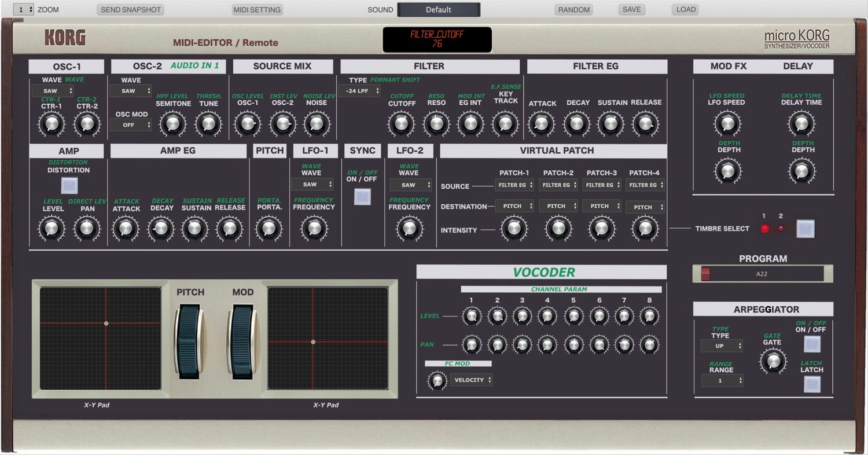This screenshot has height=455, width=868.
Task: Click the right X-Y Pad
Action: tap(329, 339)
